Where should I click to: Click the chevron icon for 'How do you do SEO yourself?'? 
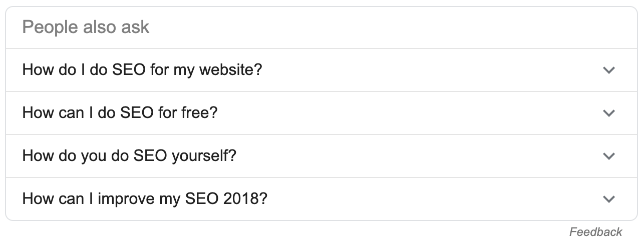[x=608, y=156]
